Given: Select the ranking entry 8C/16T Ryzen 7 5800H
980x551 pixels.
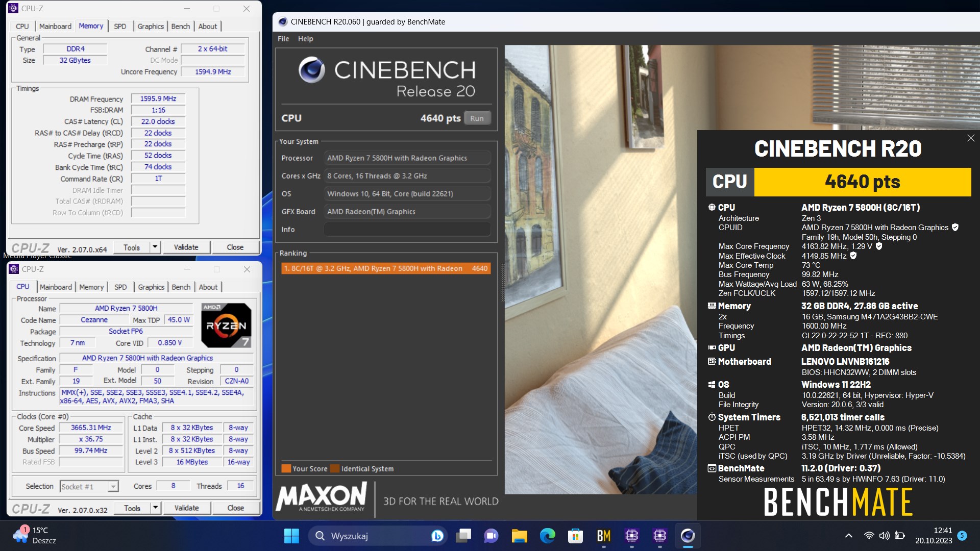Looking at the screenshot, I should tap(386, 268).
